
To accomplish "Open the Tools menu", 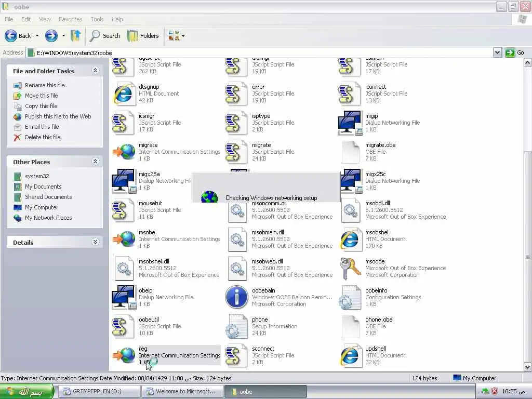I will click(97, 19).
